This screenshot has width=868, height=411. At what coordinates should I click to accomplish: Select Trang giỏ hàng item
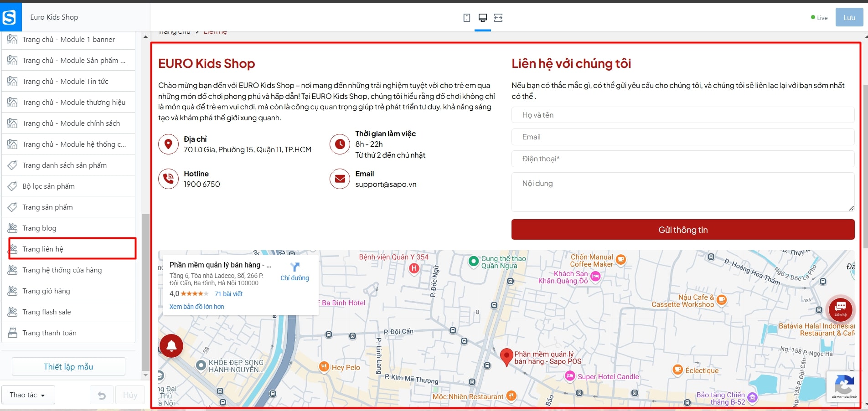click(68, 291)
